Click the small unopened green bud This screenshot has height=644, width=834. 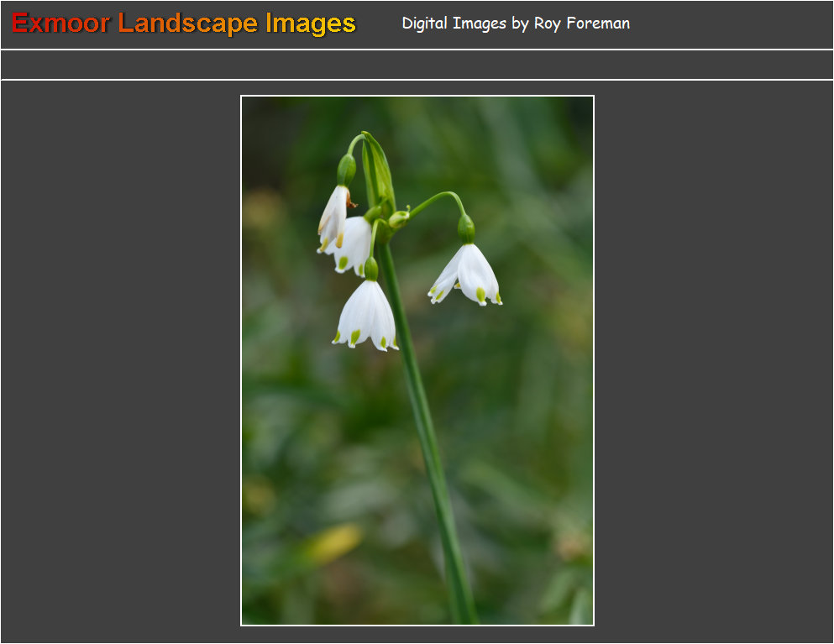click(398, 219)
